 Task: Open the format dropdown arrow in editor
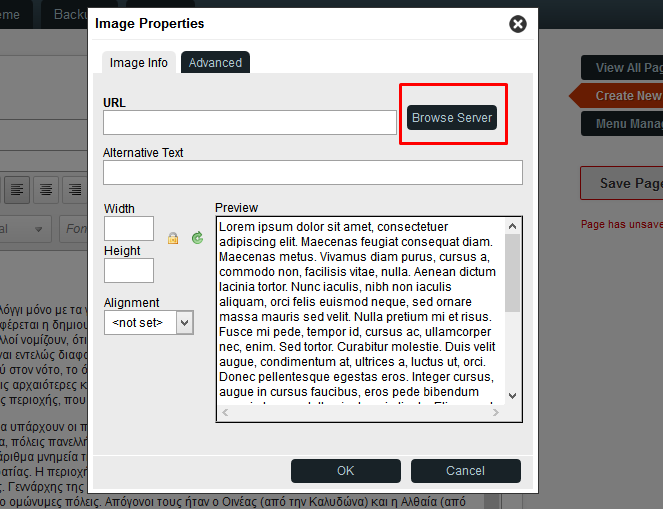tap(38, 229)
